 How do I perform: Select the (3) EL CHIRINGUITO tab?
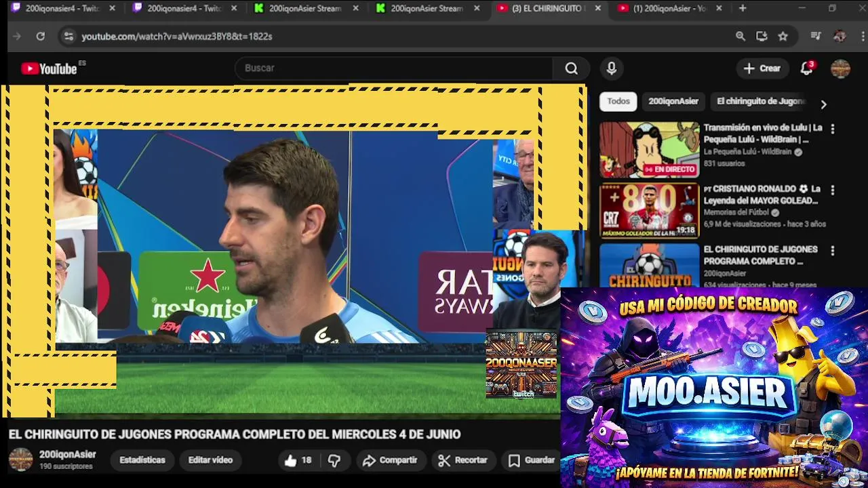pyautogui.click(x=548, y=8)
